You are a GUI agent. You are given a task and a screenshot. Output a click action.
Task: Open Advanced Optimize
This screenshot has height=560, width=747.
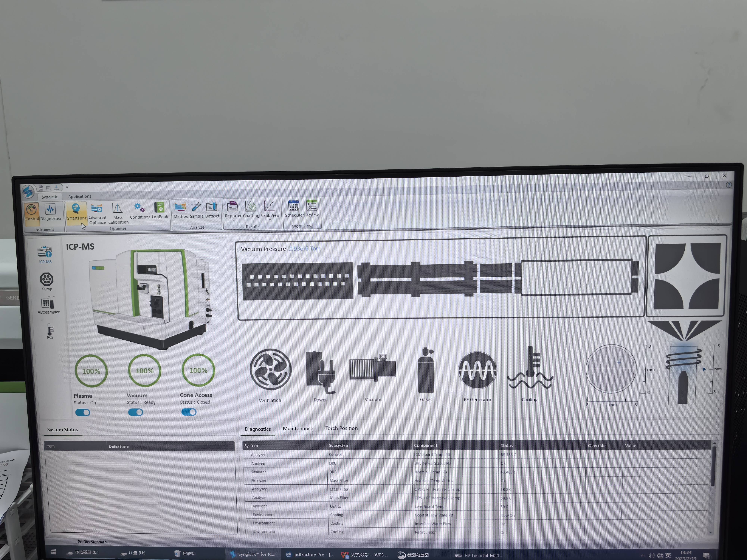coord(97,214)
